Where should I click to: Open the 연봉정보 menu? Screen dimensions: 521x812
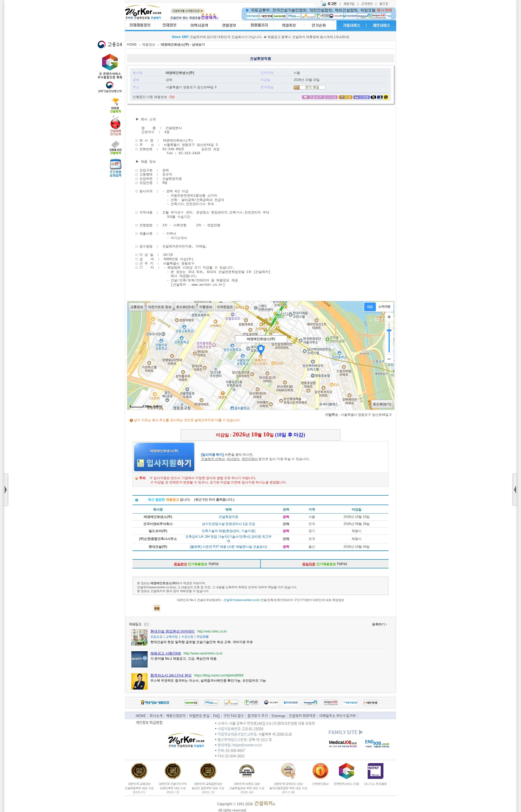(x=229, y=25)
